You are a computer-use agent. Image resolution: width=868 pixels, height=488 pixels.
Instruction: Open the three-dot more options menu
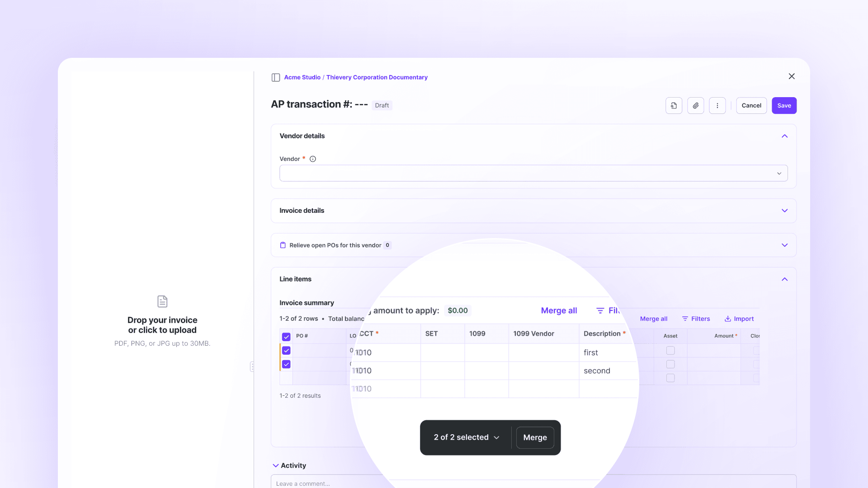point(717,105)
